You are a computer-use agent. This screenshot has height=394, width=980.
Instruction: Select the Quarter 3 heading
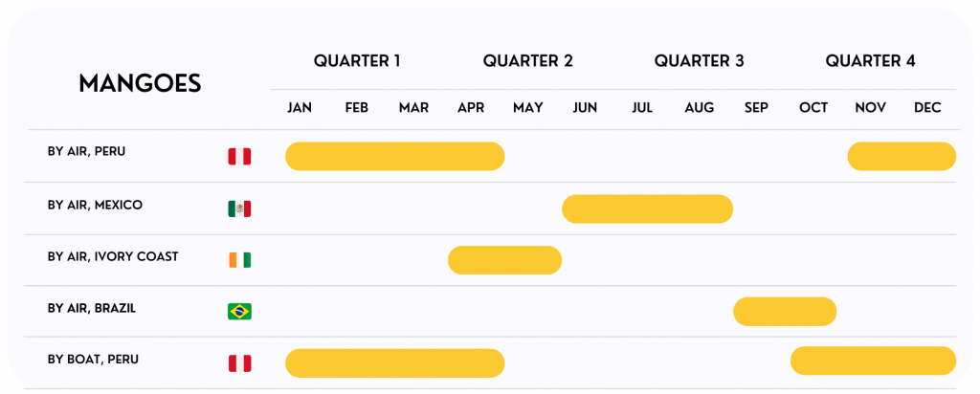click(699, 61)
